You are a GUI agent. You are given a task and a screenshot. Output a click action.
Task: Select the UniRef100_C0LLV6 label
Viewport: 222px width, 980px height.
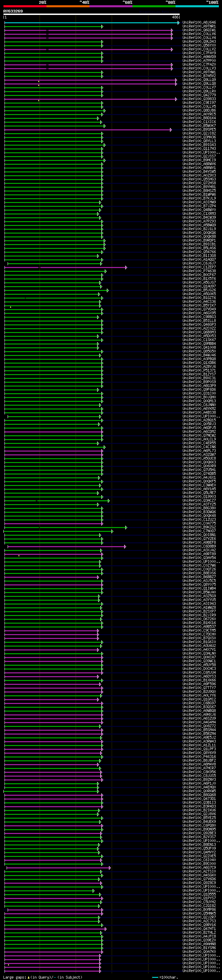[199, 34]
